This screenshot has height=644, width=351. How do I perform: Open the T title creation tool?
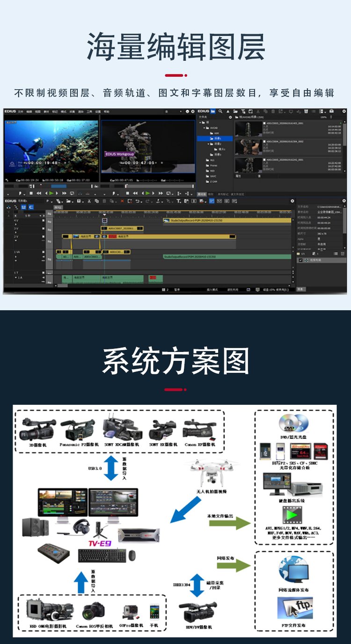179,201
